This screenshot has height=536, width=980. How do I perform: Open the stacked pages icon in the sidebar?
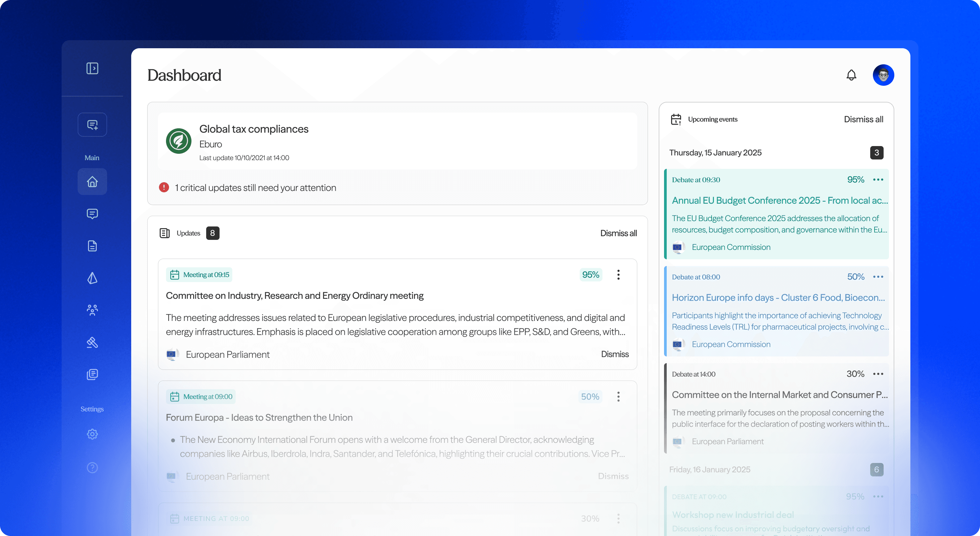[x=92, y=374]
